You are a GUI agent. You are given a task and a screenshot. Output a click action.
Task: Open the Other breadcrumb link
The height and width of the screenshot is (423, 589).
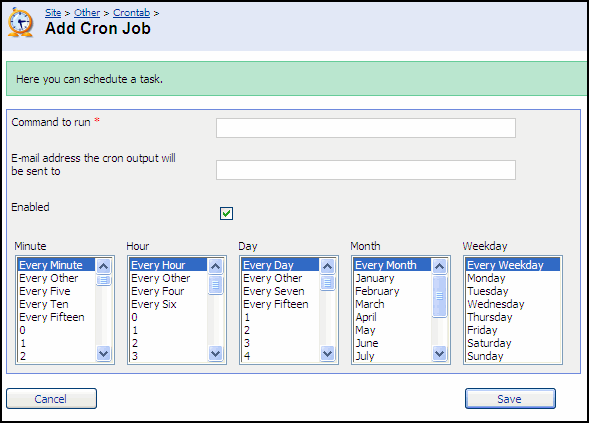[x=87, y=13]
